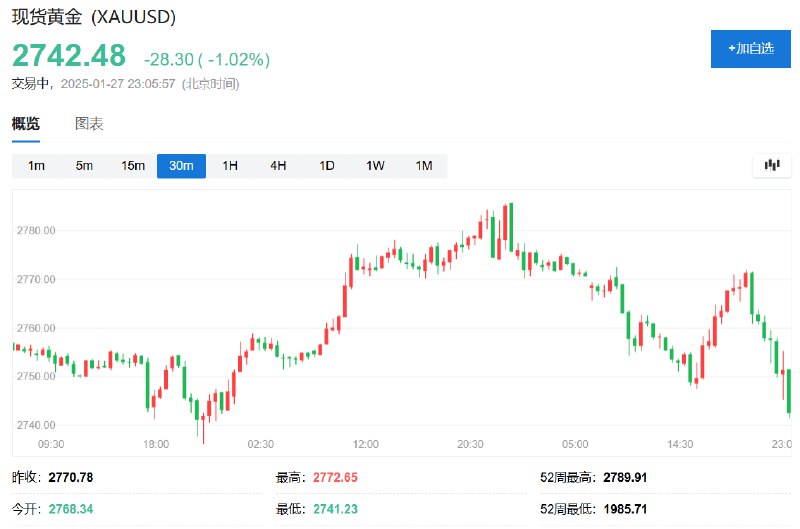The width and height of the screenshot is (800, 529).
Task: Click the 最高 value 2772.65
Action: [x=335, y=477]
